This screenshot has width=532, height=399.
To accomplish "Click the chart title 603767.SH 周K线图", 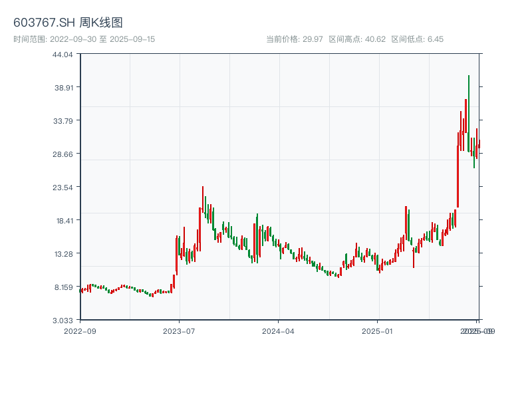I will (x=68, y=23).
